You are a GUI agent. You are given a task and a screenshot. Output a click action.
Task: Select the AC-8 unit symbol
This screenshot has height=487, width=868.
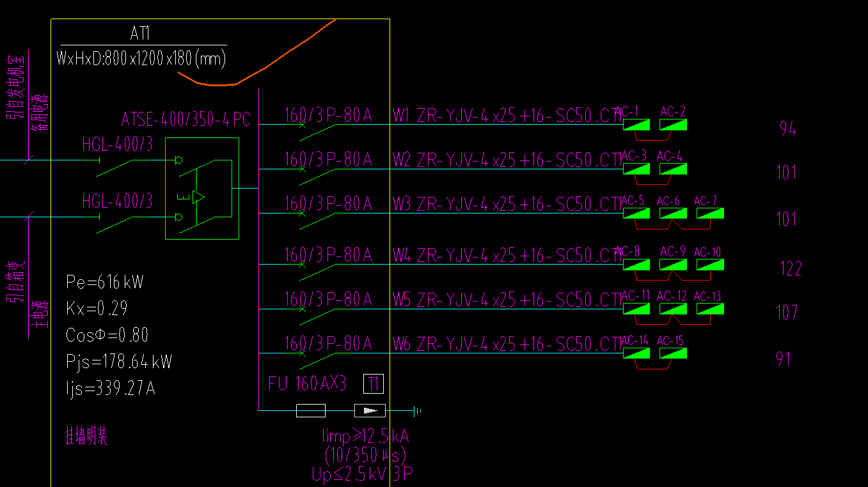click(x=636, y=265)
